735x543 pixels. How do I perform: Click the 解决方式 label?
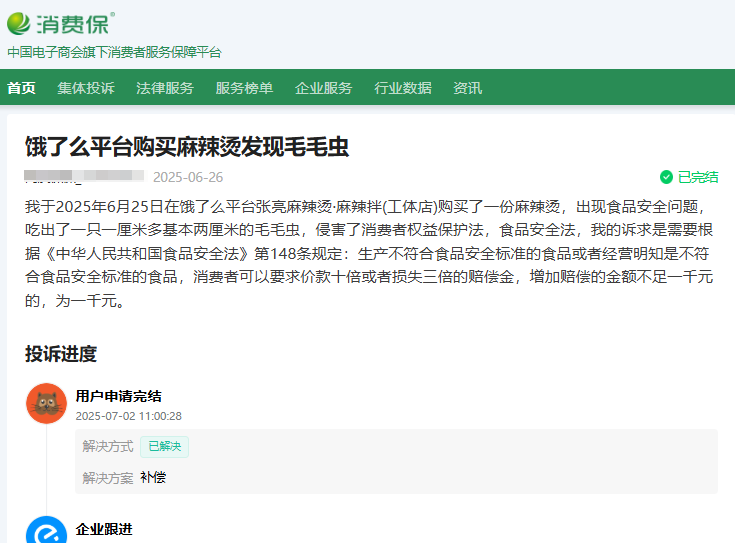click(x=108, y=446)
